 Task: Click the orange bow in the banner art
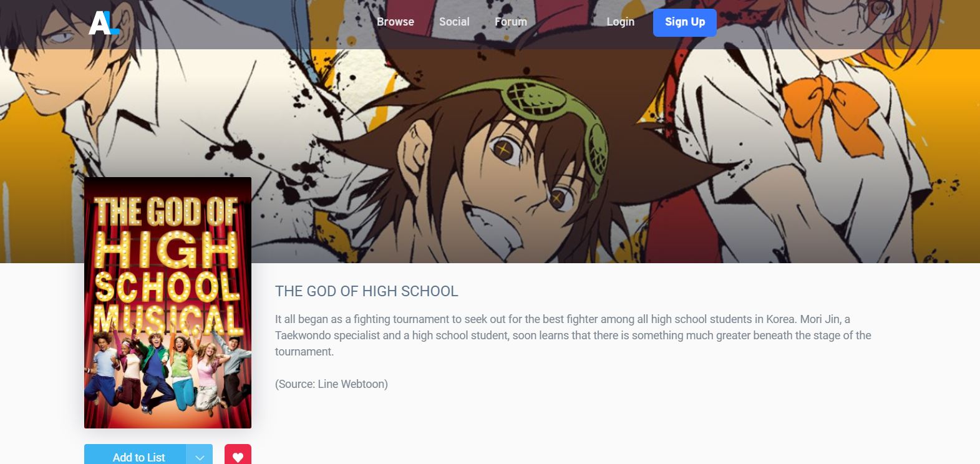tap(822, 108)
